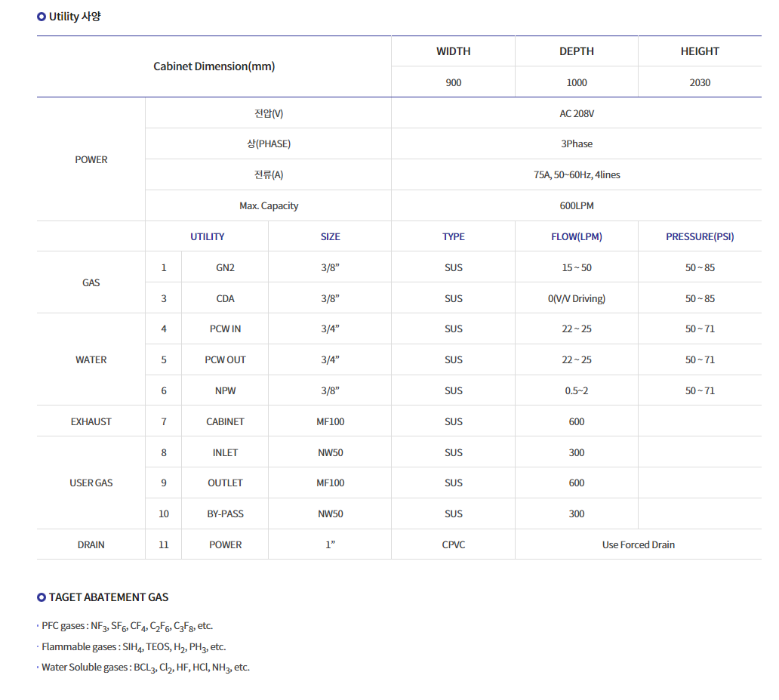Click row number 10 cell
Image resolution: width=779 pixels, height=700 pixels.
(164, 513)
